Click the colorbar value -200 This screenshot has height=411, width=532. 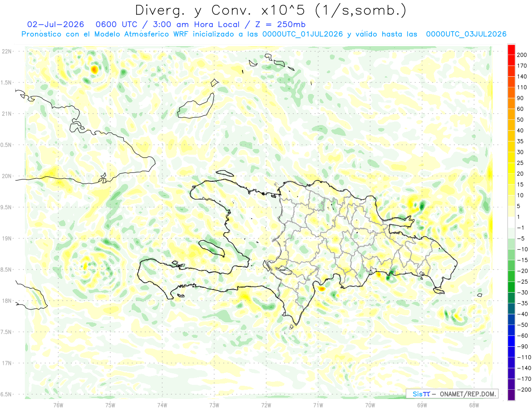(x=524, y=389)
